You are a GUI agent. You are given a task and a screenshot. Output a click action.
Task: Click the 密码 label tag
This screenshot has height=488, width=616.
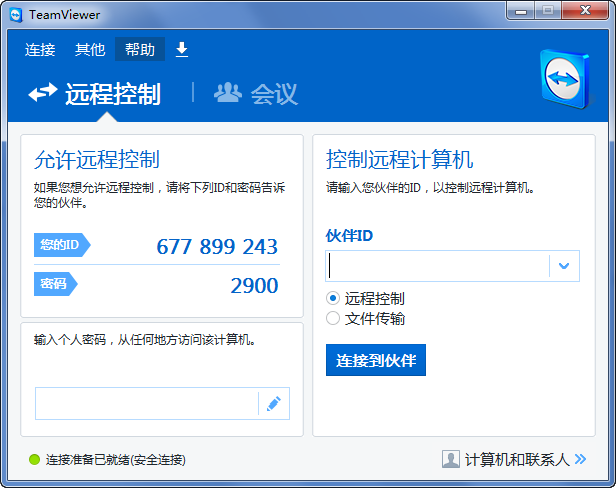(x=56, y=284)
